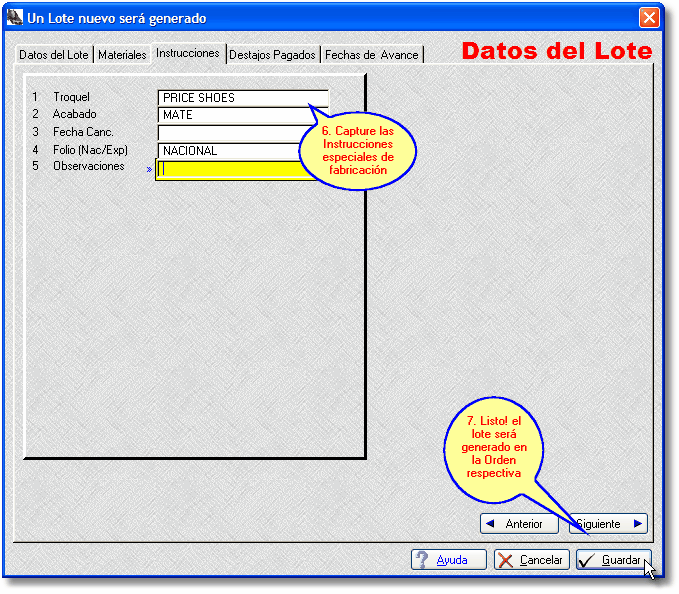This screenshot has width=679, height=594.
Task: Advance with the Siguiente right arrow
Action: (x=637, y=523)
